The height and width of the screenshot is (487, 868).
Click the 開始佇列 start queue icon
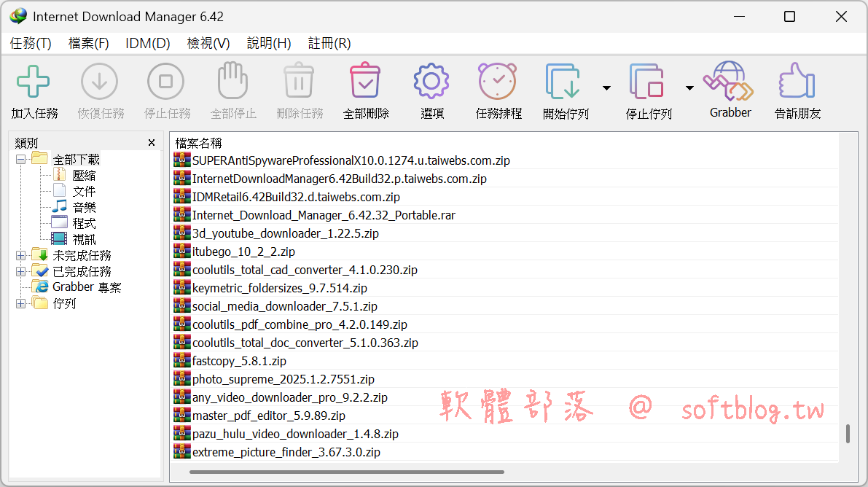pos(563,82)
